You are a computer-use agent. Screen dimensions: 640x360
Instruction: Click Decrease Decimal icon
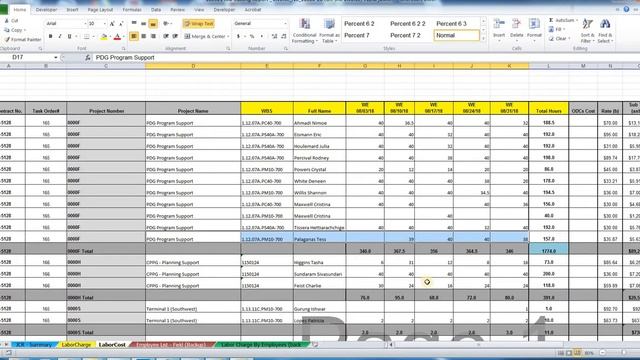pyautogui.click(x=284, y=36)
